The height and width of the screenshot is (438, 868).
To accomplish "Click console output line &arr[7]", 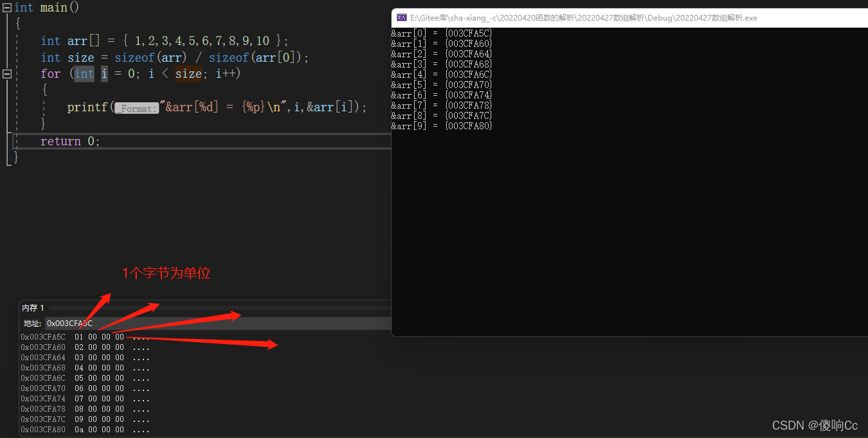I will 442,105.
